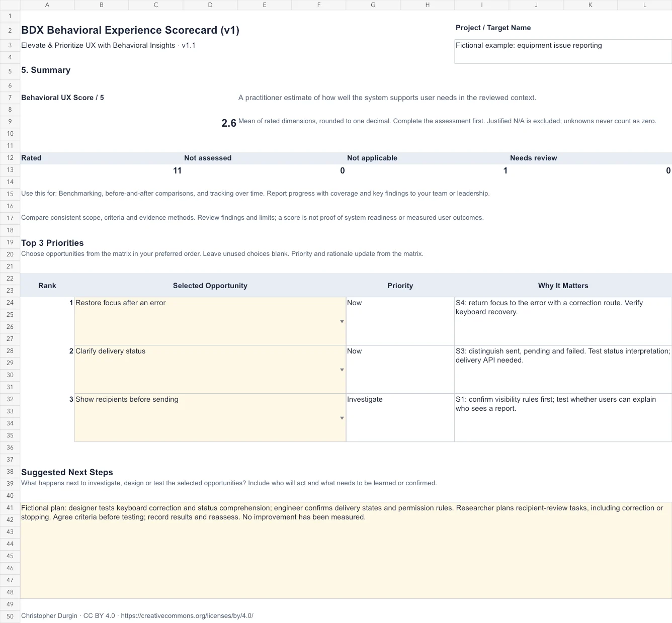Image resolution: width=672 pixels, height=623 pixels.
Task: Click the Not applicable count value 1
Action: (x=505, y=170)
